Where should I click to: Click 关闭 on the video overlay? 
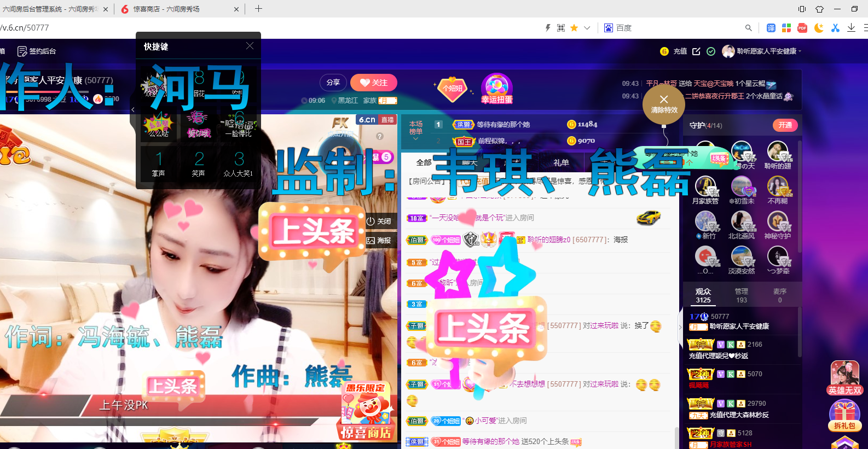tap(379, 221)
